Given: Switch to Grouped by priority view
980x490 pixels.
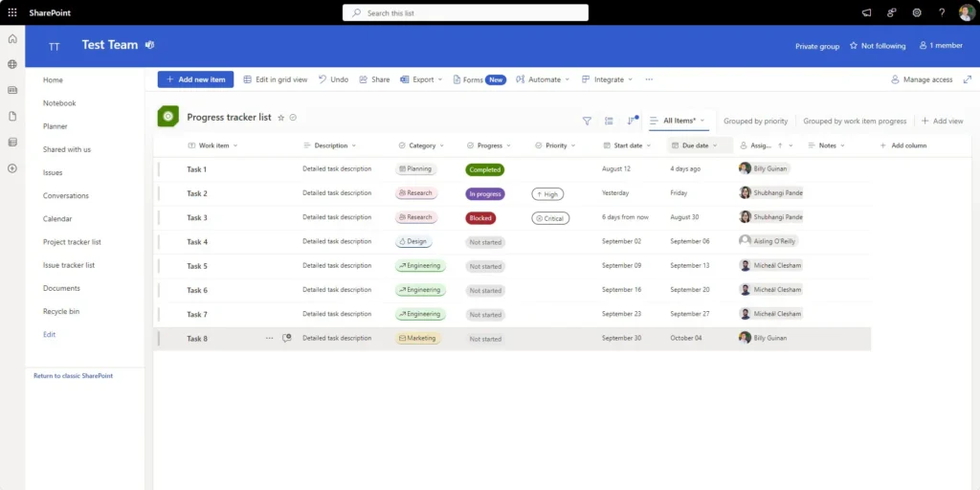Looking at the screenshot, I should [x=755, y=122].
